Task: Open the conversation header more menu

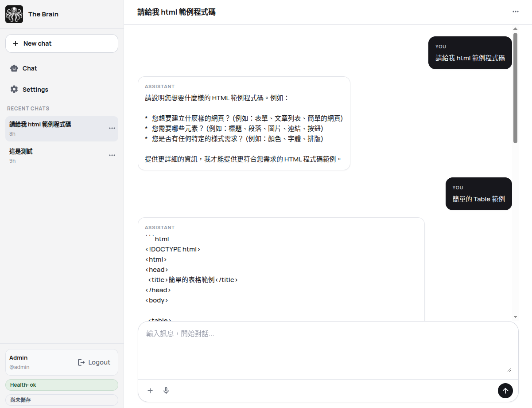Action: tap(516, 12)
